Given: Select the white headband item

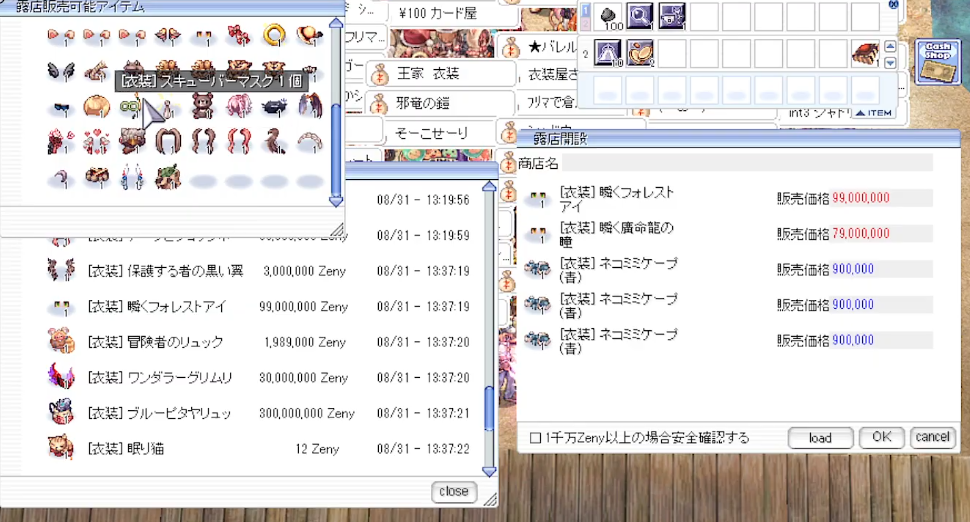Looking at the screenshot, I should coord(310,143).
